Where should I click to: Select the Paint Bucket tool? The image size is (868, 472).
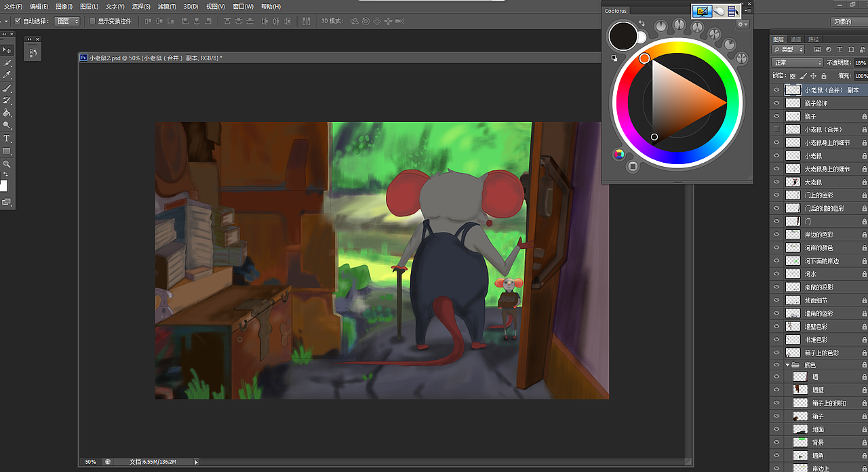point(7,113)
